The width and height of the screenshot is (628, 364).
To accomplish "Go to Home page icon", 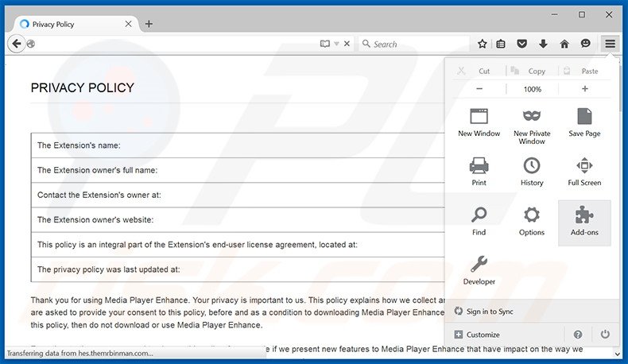I will [x=564, y=44].
